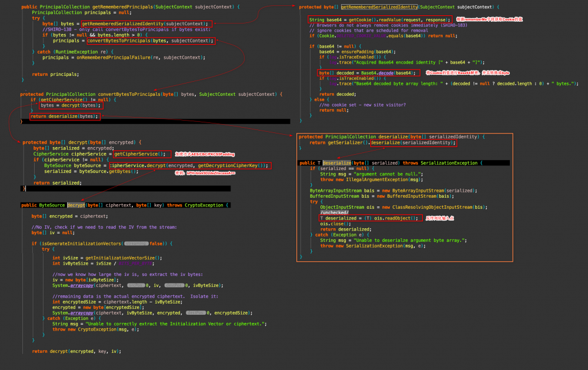Screen dimensions: 588x370
Task: Click 'String base64 = getCookie().readValue(request, response);'
Action: 379,20
